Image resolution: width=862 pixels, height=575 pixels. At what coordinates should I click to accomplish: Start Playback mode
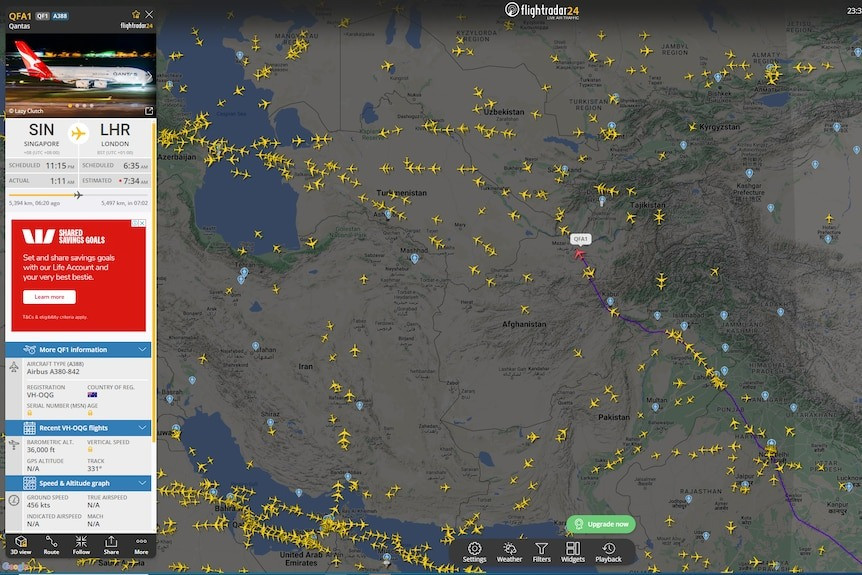tap(608, 552)
